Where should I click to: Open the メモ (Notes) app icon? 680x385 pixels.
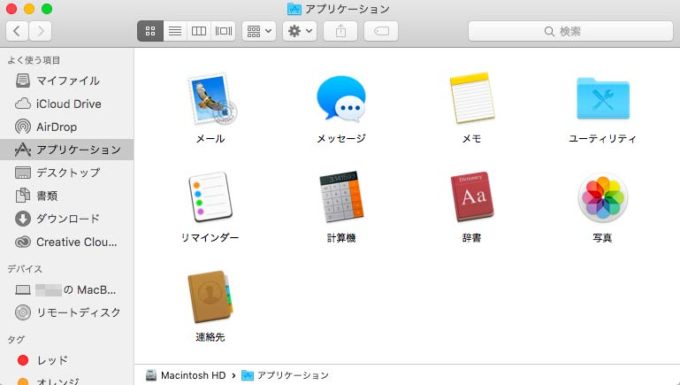(x=472, y=98)
